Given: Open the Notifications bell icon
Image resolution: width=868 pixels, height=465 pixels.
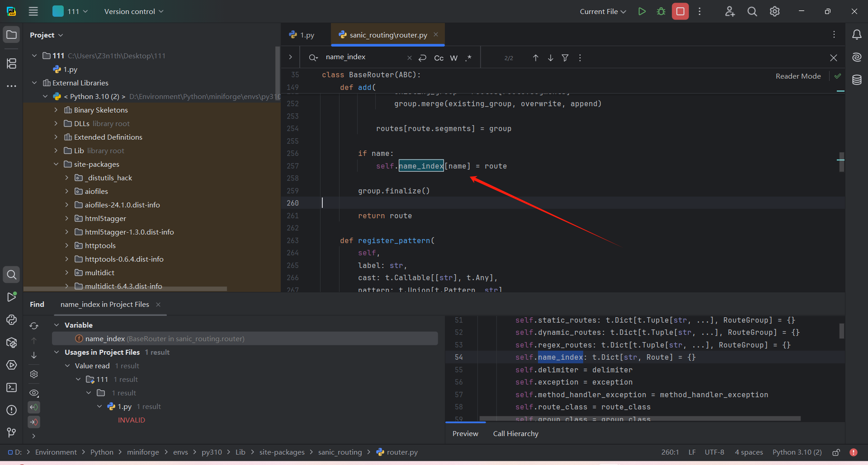Looking at the screenshot, I should tap(857, 35).
